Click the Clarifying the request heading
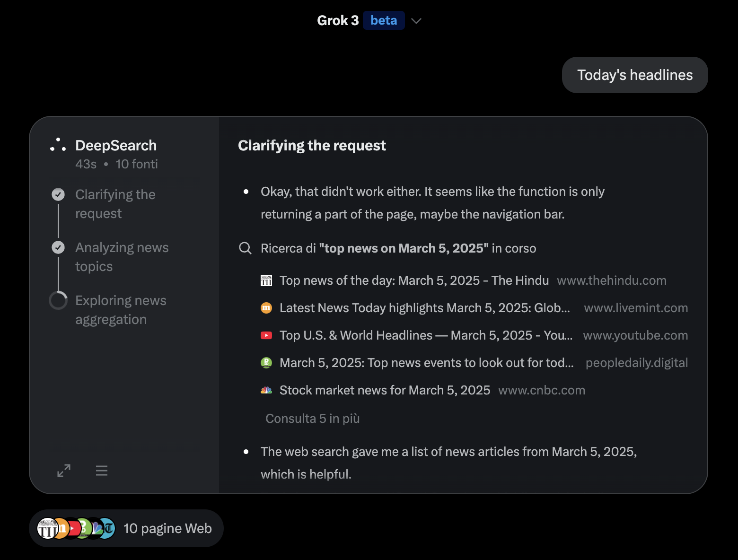The image size is (738, 560). click(312, 145)
